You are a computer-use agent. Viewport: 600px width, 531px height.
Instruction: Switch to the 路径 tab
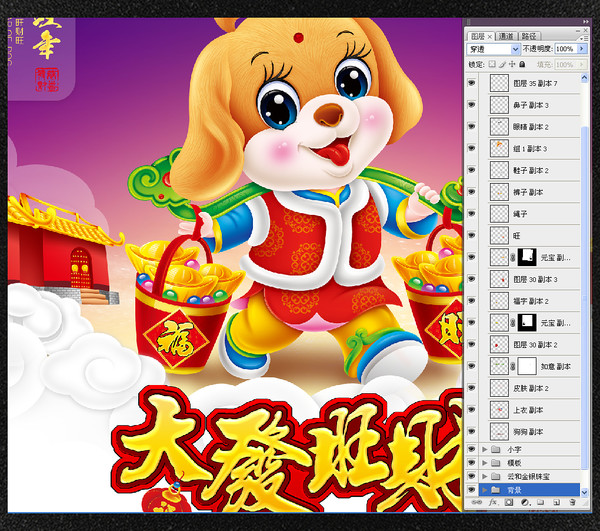529,36
